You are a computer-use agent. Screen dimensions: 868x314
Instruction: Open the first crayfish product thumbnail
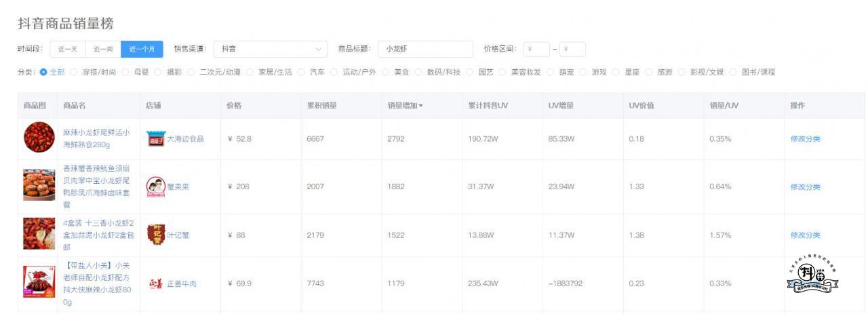pos(39,138)
